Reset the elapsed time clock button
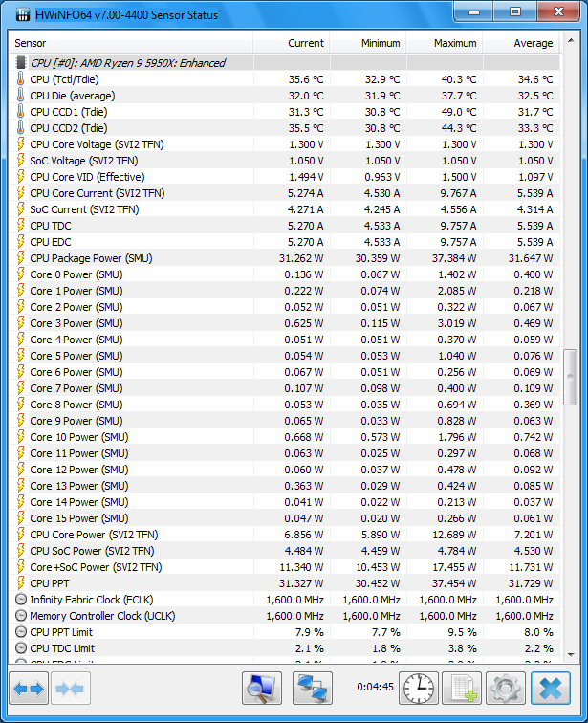 click(x=417, y=689)
